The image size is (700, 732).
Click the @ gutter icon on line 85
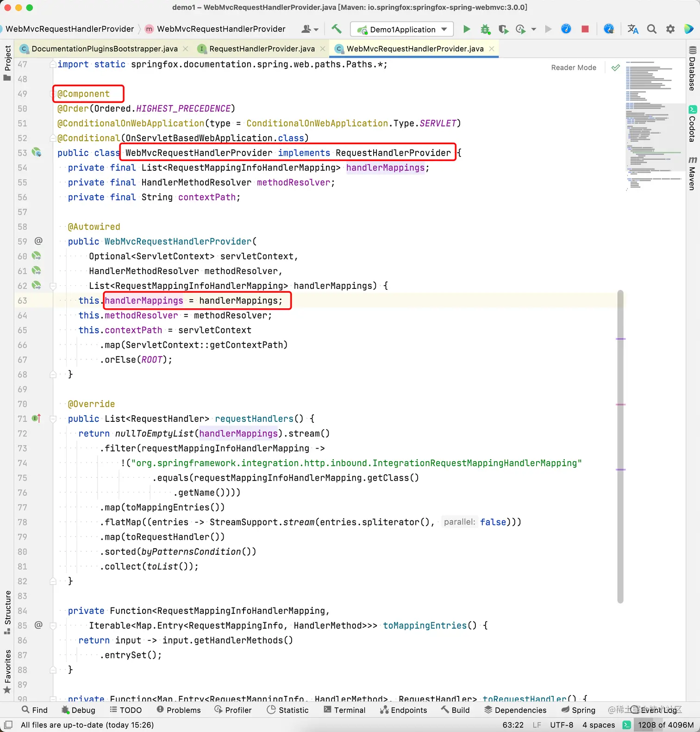38,625
